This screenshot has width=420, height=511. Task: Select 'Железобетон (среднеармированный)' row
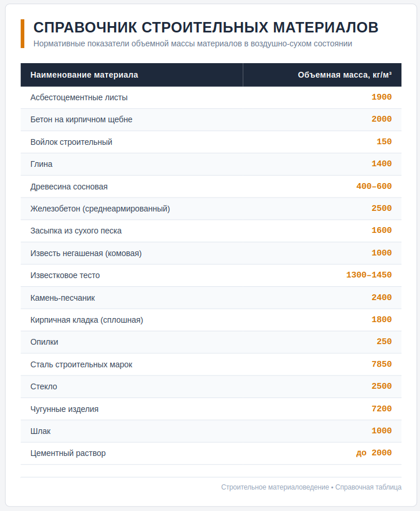[x=211, y=209]
